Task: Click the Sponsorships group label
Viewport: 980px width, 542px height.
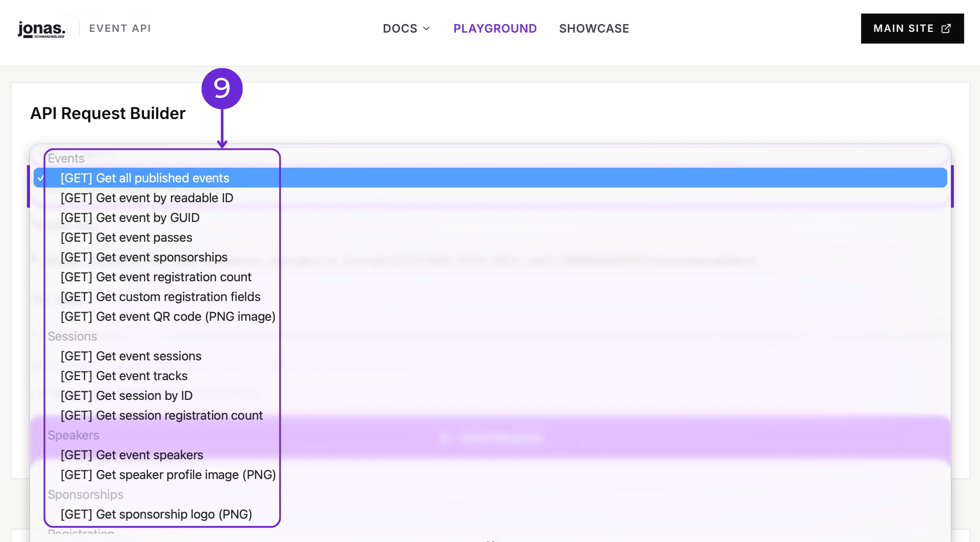Action: coord(85,494)
